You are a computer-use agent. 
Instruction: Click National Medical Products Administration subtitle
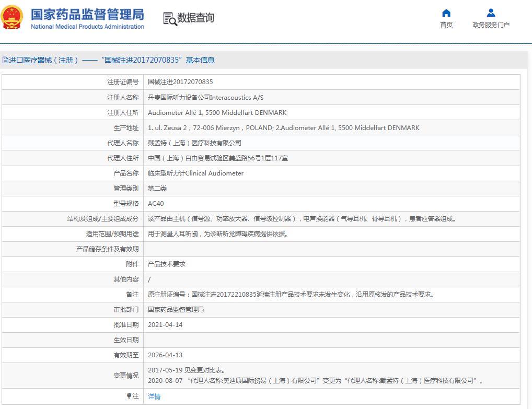coord(87,27)
